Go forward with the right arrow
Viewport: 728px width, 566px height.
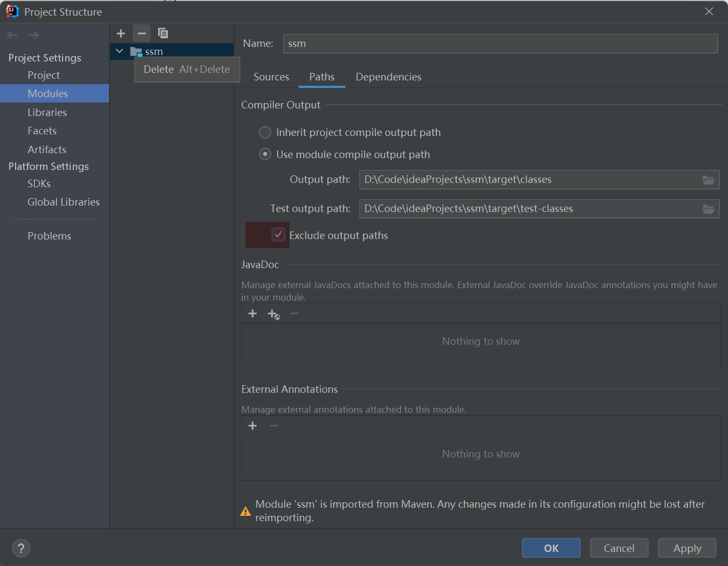pos(33,35)
